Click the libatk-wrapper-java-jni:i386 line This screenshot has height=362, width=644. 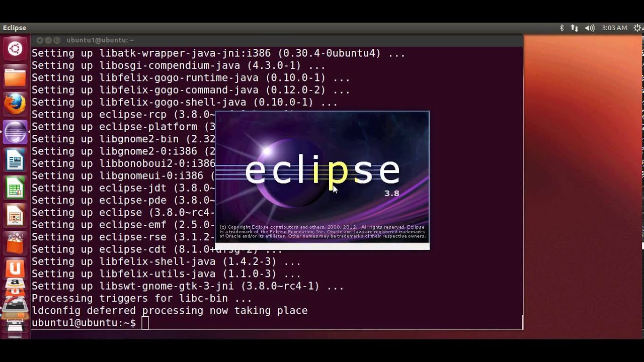[x=218, y=53]
